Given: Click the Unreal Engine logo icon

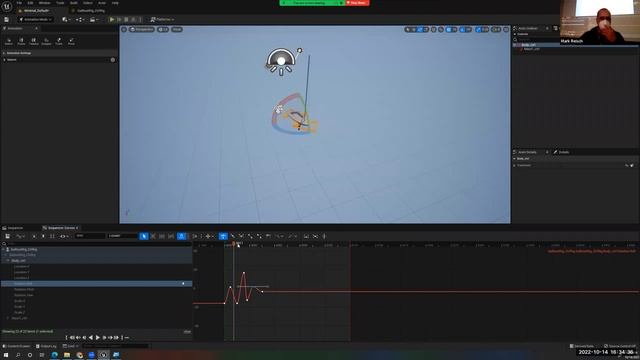Looking at the screenshot, I should coord(7,6).
